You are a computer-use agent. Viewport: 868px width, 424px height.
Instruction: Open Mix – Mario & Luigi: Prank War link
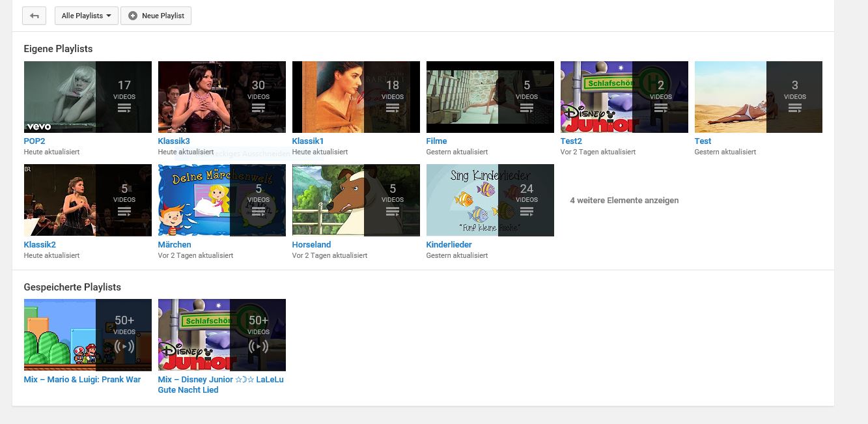coord(83,379)
